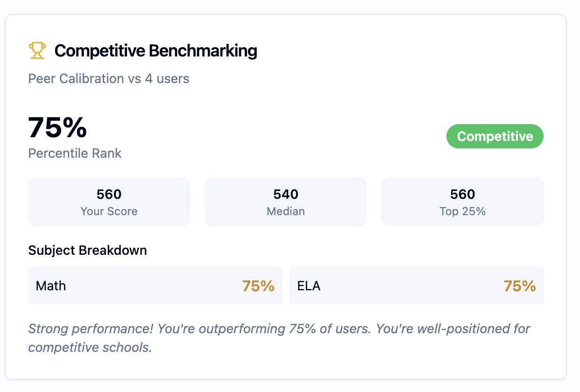
Task: Click the Competitive Benchmarking heading
Action: (156, 50)
